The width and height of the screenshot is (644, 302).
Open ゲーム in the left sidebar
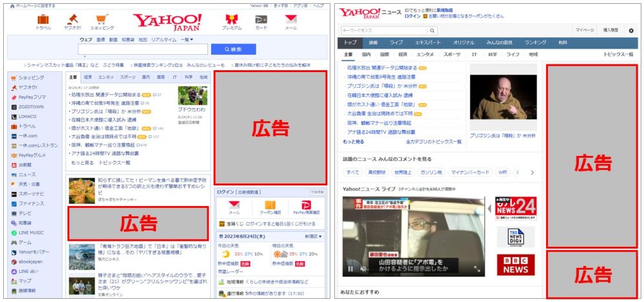(x=21, y=242)
